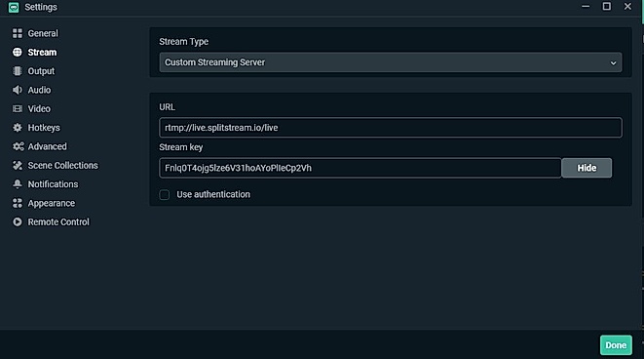
Task: Open Hotkeys settings
Action: click(44, 128)
